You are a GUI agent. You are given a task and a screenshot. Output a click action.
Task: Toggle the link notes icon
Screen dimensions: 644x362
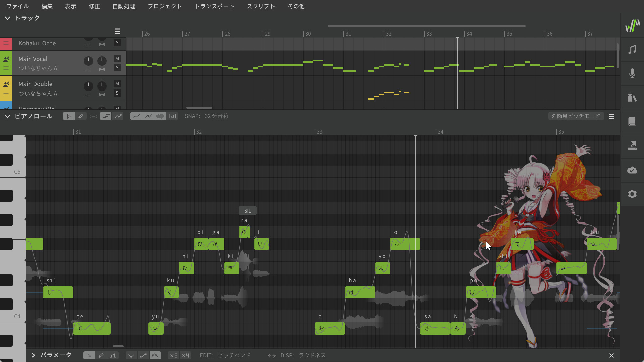93,116
